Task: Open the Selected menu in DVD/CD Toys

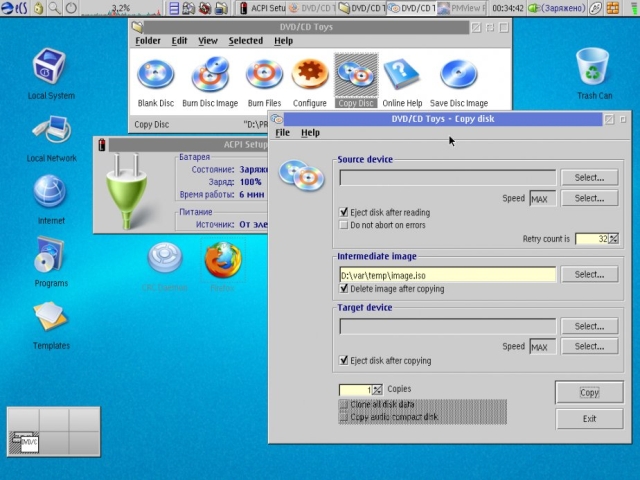Action: pyautogui.click(x=245, y=41)
